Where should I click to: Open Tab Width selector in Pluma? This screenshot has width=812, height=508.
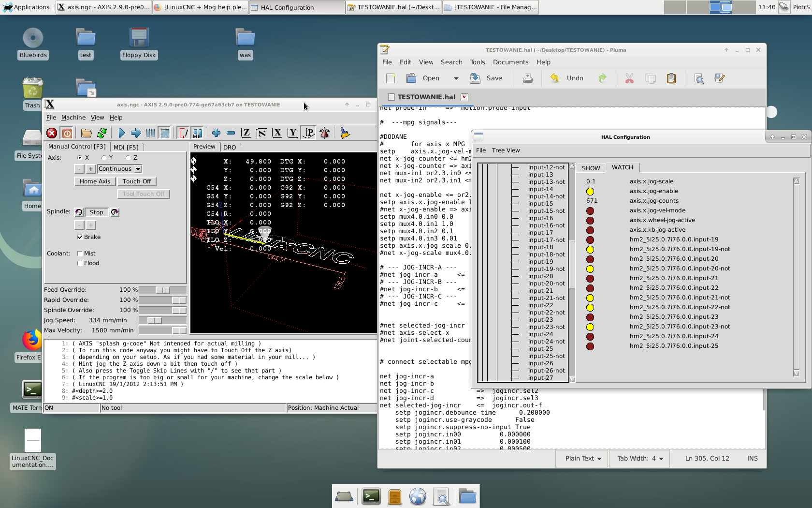(640, 459)
